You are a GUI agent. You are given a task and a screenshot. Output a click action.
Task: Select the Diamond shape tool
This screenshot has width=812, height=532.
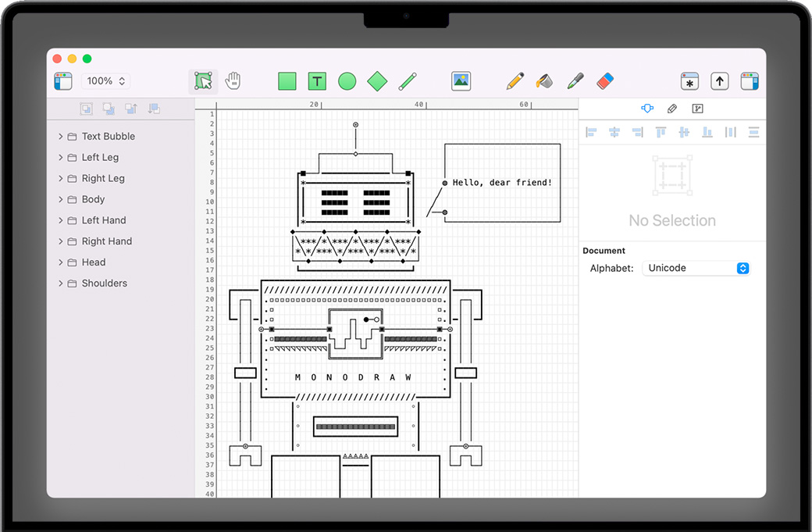[x=377, y=81]
